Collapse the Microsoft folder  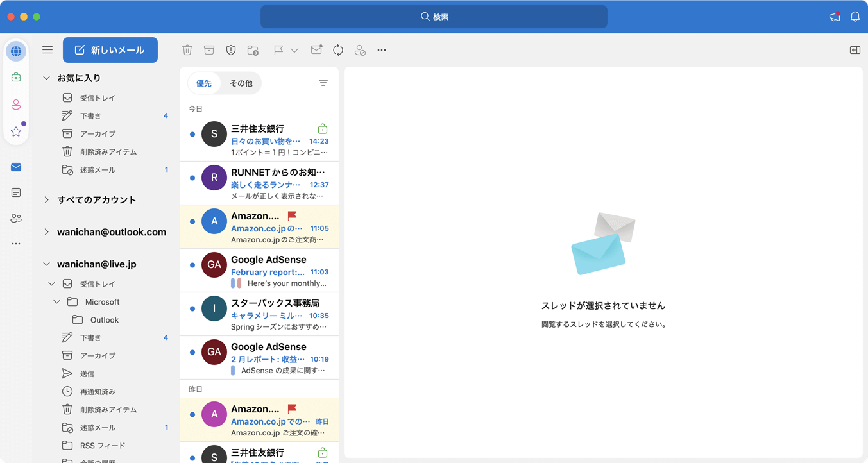tap(57, 302)
